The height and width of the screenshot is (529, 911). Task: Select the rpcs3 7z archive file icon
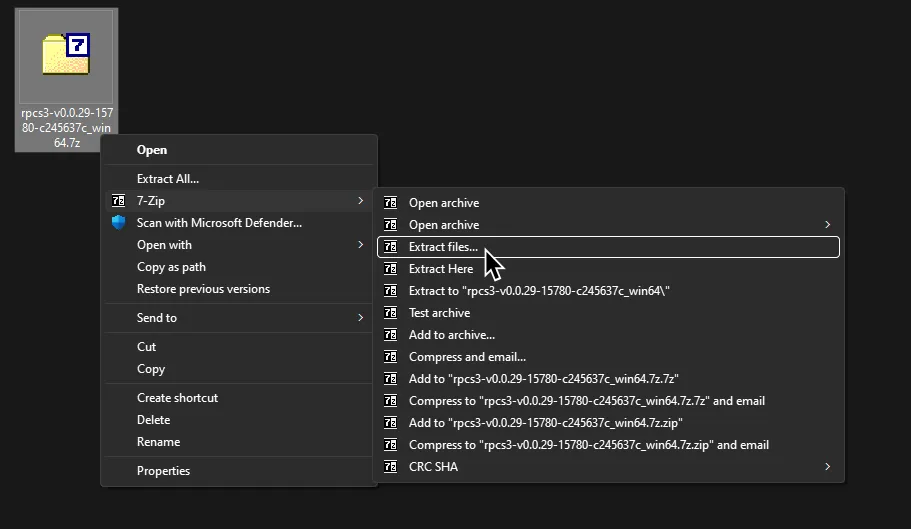[66, 55]
